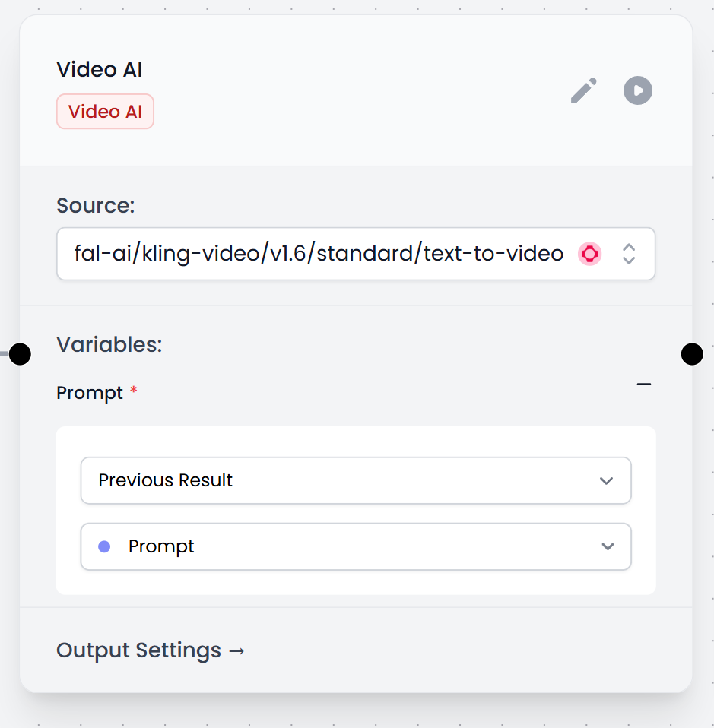Click the kling-video text-to-video source text
This screenshot has width=714, height=728.
[x=319, y=254]
